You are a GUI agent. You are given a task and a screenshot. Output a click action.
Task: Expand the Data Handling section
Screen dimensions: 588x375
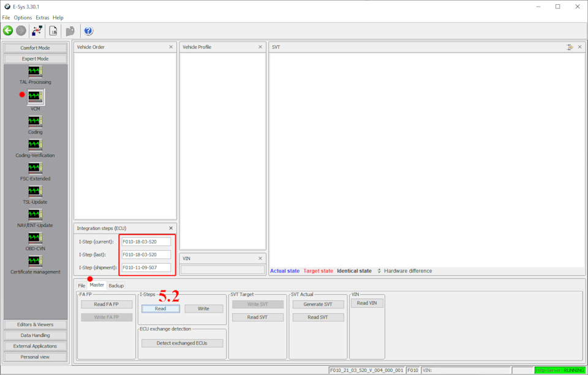(36, 335)
